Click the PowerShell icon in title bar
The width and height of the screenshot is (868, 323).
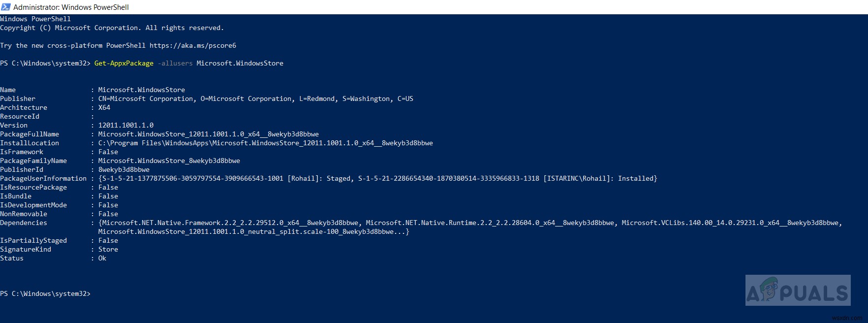coord(5,7)
